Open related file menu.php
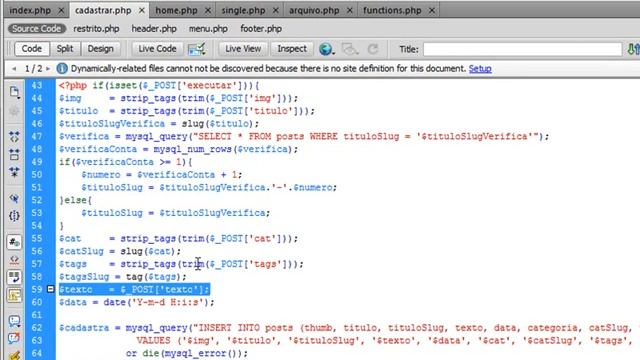Screen dimensions: 640x360 click(208, 29)
